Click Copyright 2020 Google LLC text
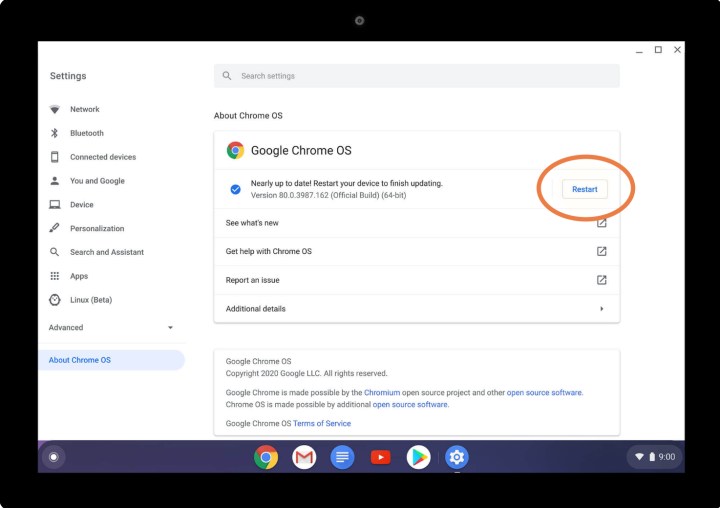This screenshot has width=720, height=508. [306, 373]
